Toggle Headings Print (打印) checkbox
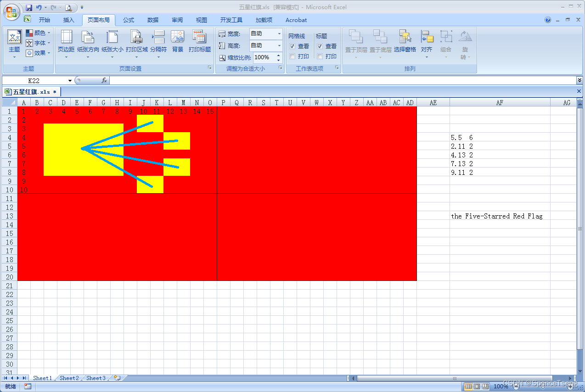The width and height of the screenshot is (585, 392). [x=320, y=56]
